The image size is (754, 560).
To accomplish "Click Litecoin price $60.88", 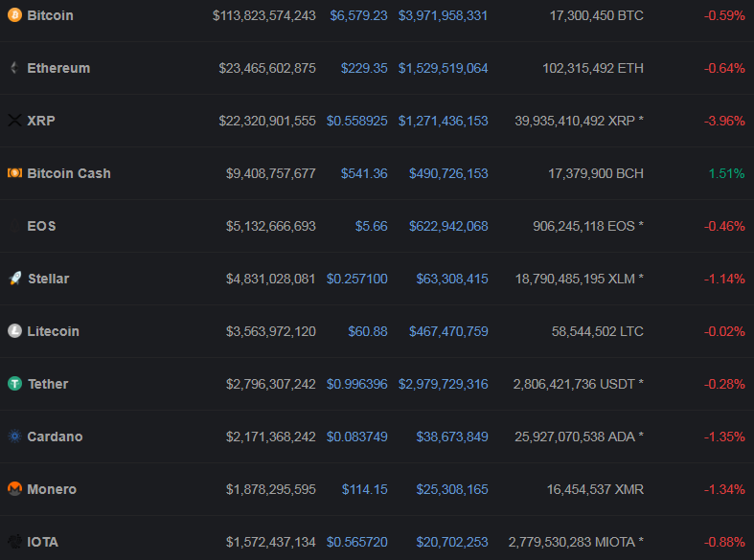I will [x=368, y=331].
